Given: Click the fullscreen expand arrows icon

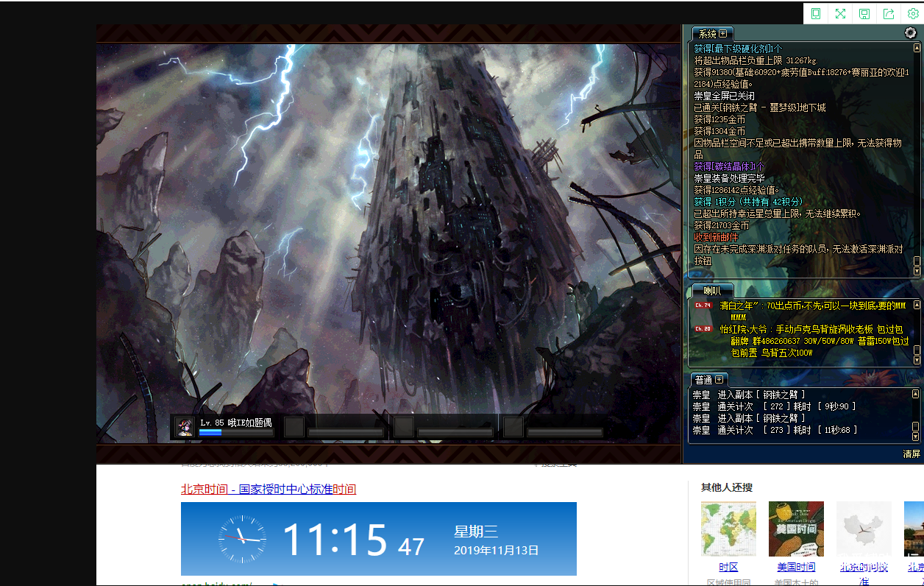Looking at the screenshot, I should click(x=840, y=14).
